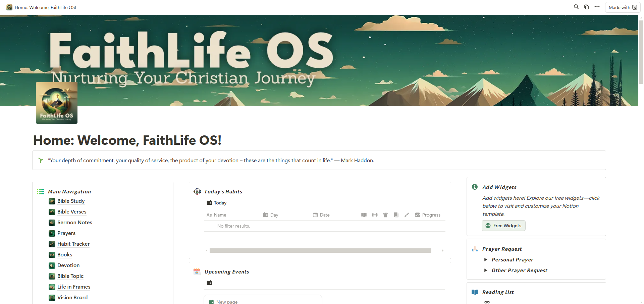Image resolution: width=644 pixels, height=304 pixels.
Task: Go to the Prayers page
Action: (x=66, y=233)
